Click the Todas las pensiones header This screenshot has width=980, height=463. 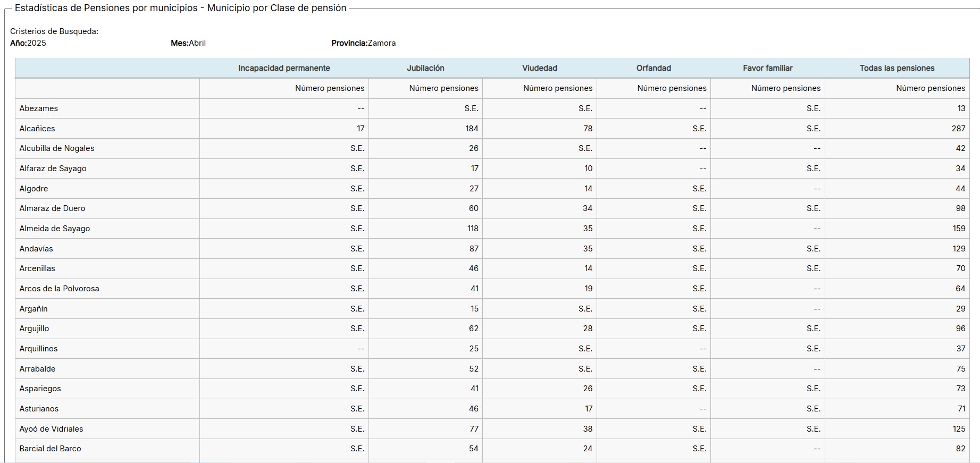(x=897, y=68)
